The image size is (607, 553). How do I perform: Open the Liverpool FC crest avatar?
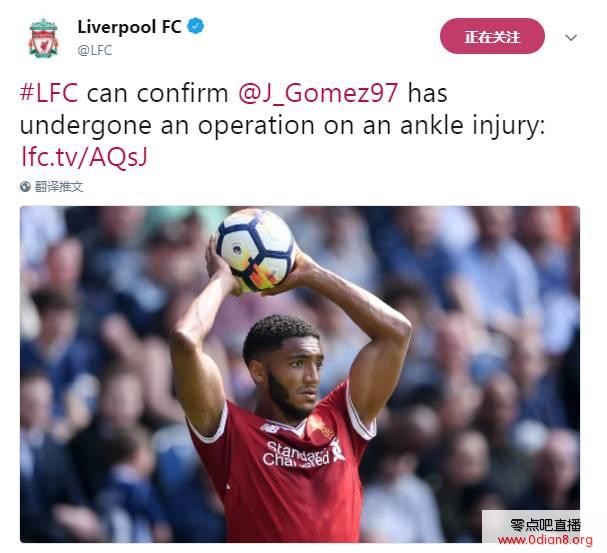click(43, 38)
